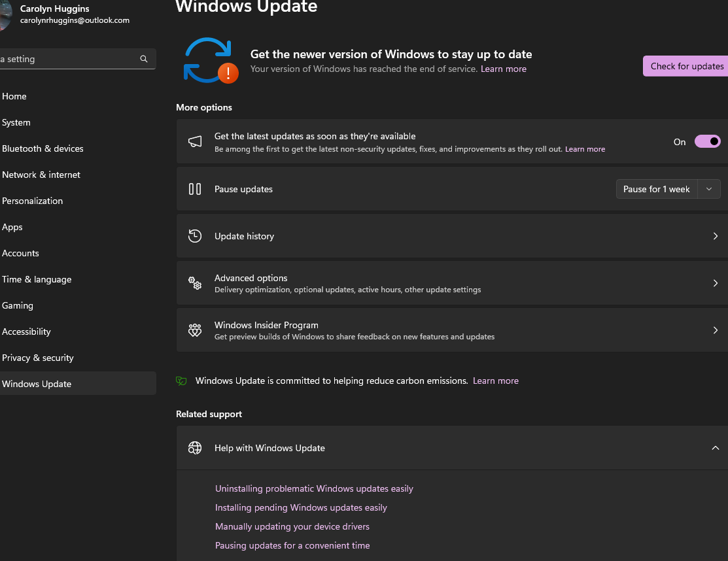Click the clock icon for Update history
This screenshot has height=561, width=728.
pyautogui.click(x=194, y=235)
